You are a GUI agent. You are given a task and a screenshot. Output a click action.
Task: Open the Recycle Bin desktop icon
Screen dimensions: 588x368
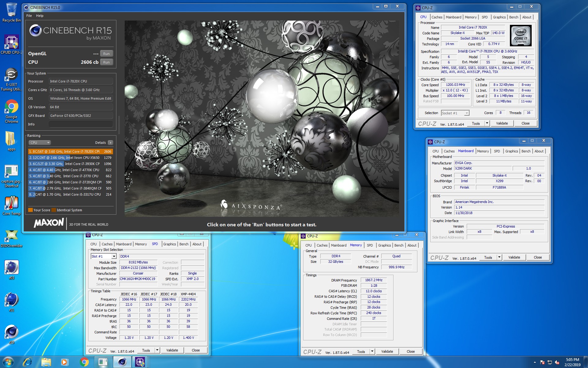click(x=11, y=12)
